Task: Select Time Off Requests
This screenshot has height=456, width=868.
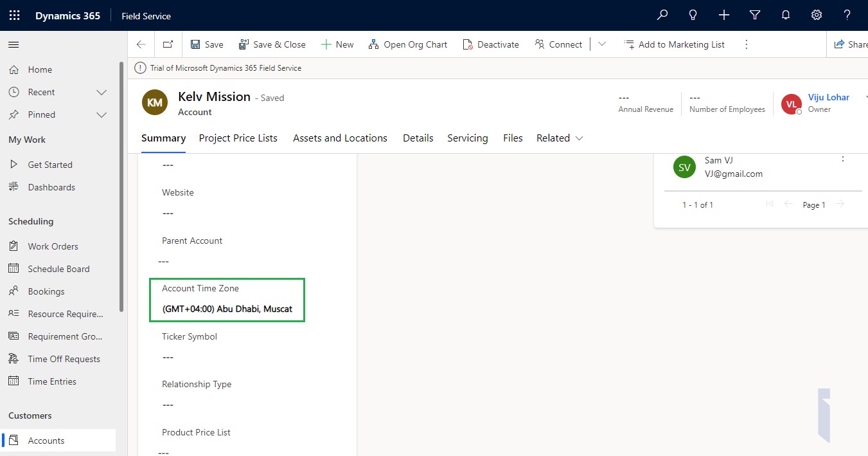Action: (64, 358)
